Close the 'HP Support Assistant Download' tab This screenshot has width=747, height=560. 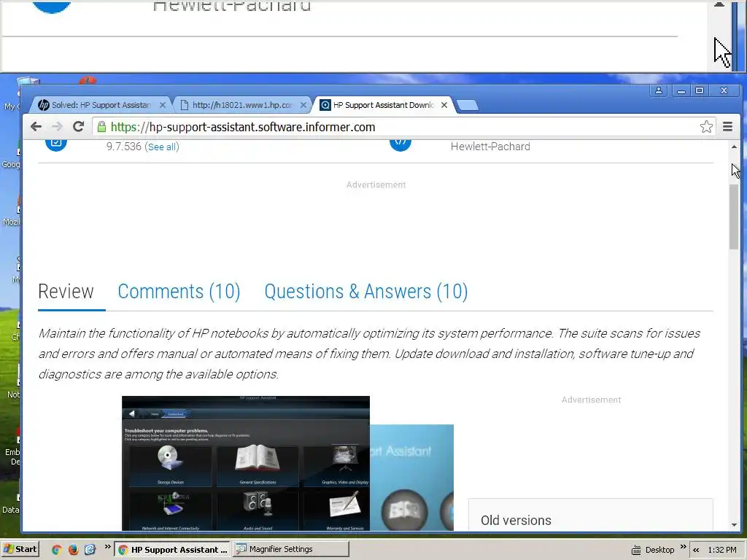(444, 105)
